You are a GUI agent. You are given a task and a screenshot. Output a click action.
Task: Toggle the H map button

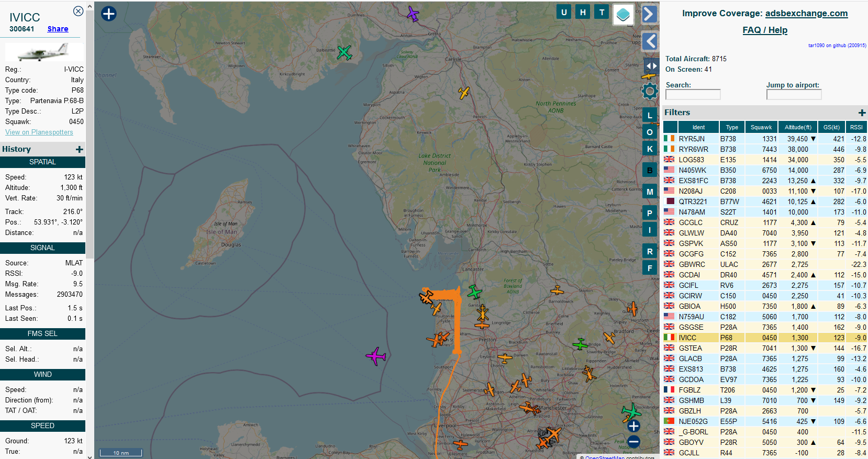583,12
